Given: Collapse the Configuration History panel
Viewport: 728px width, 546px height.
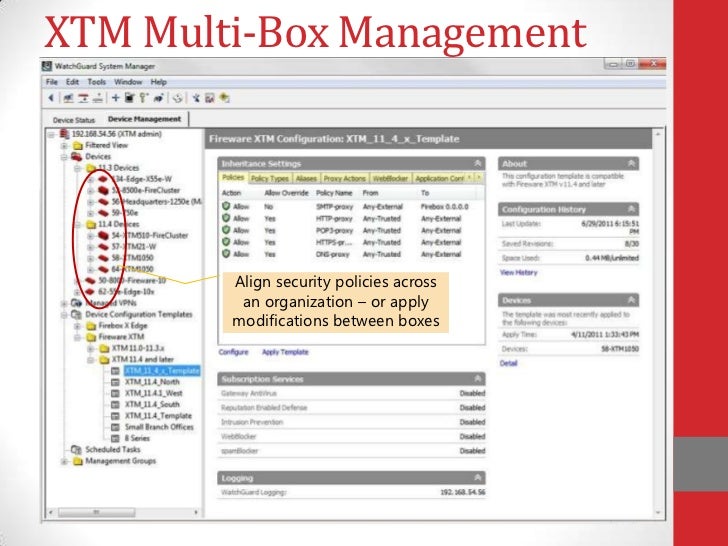Looking at the screenshot, I should click(631, 209).
